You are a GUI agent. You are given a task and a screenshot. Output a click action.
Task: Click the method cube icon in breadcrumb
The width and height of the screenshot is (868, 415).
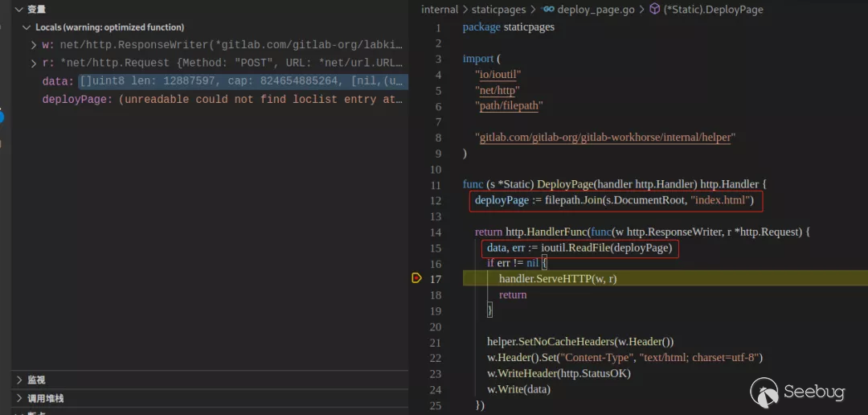tap(654, 10)
